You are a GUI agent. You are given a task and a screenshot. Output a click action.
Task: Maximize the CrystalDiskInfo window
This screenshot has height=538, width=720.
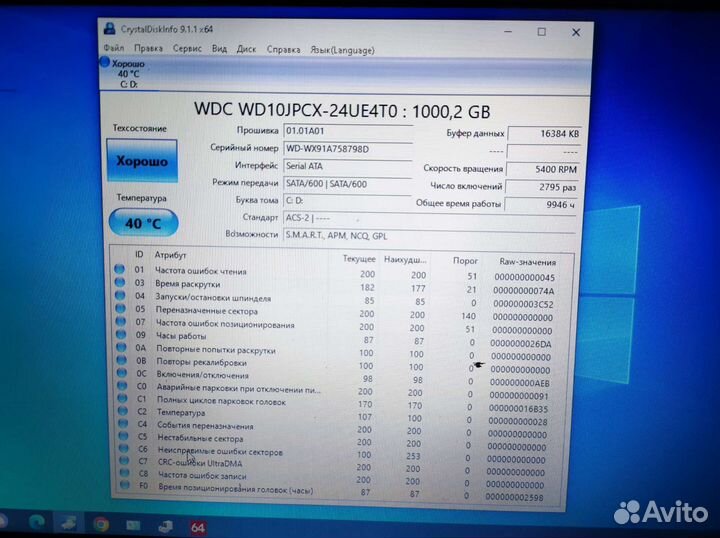(542, 32)
